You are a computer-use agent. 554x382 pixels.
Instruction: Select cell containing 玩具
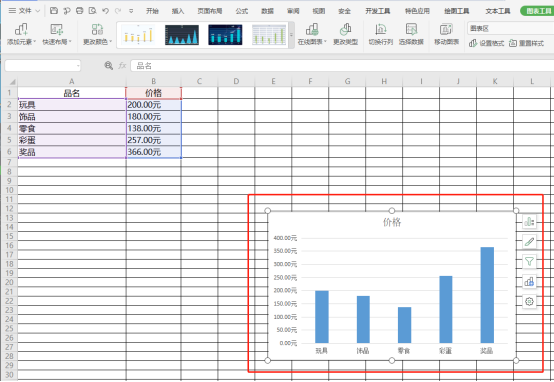[71, 105]
